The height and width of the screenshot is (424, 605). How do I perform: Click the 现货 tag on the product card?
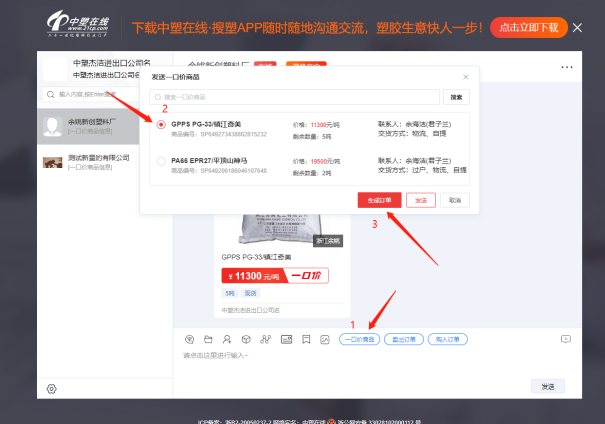(250, 293)
